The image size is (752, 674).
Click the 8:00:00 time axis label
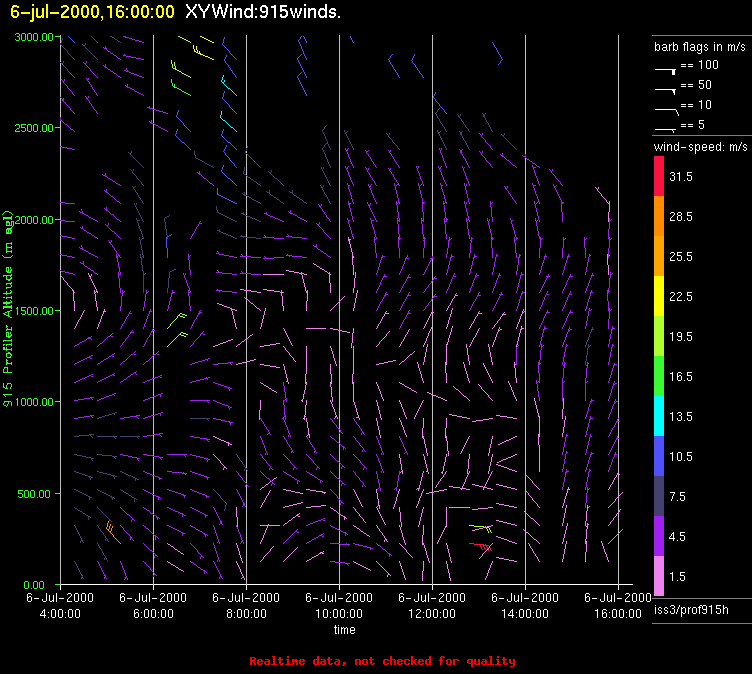click(246, 614)
